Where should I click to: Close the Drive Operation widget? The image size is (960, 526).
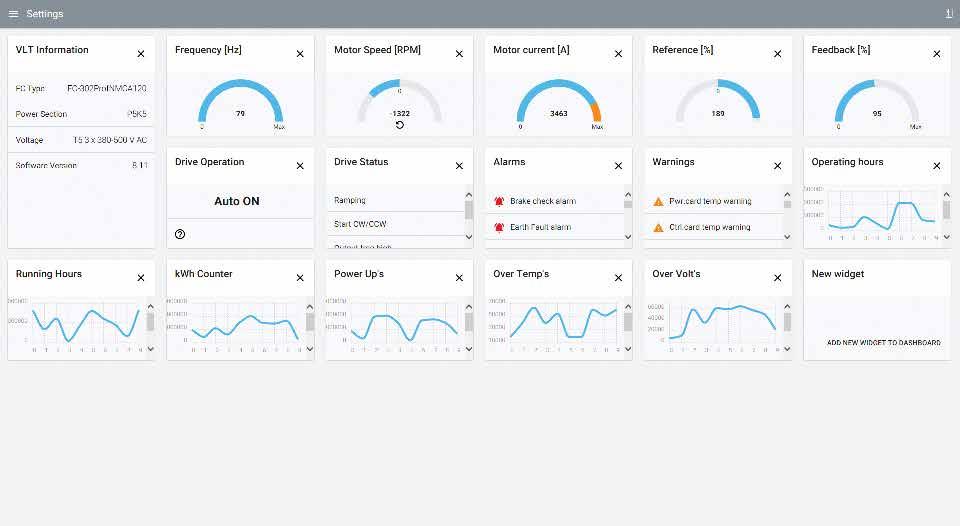point(300,166)
